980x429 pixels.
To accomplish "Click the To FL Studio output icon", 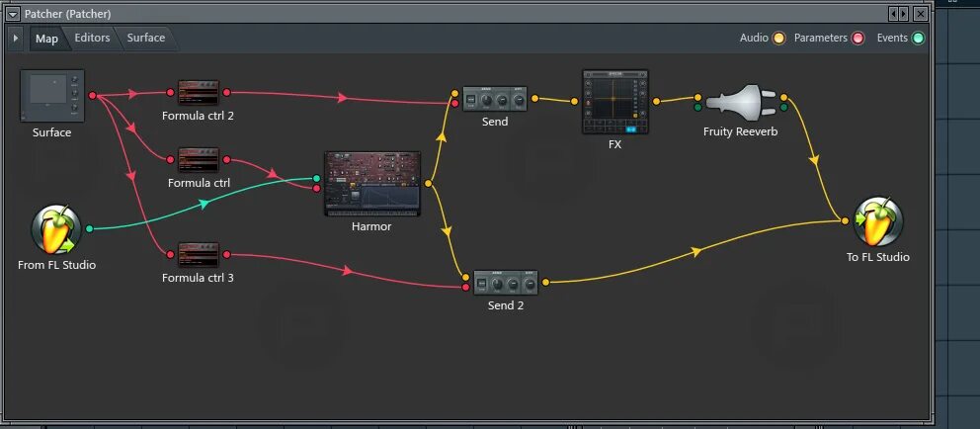I will tap(878, 221).
